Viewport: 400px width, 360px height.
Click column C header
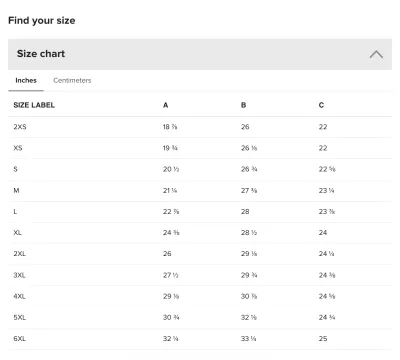tap(321, 105)
